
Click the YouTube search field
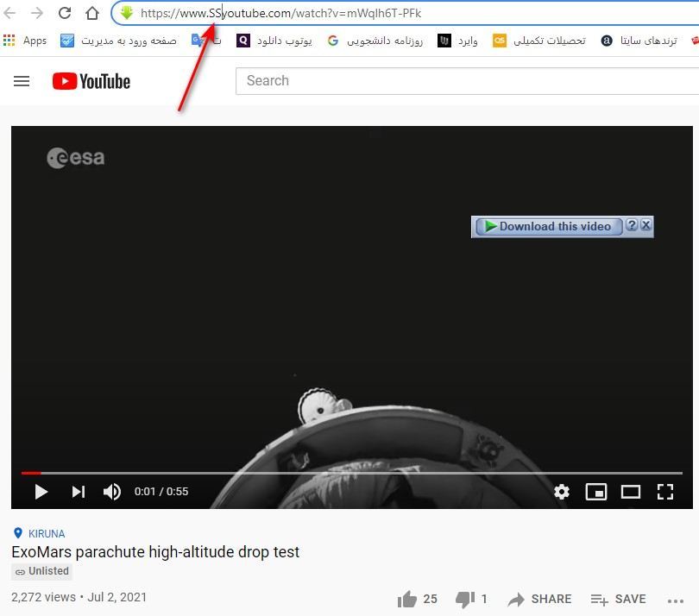[x=466, y=81]
